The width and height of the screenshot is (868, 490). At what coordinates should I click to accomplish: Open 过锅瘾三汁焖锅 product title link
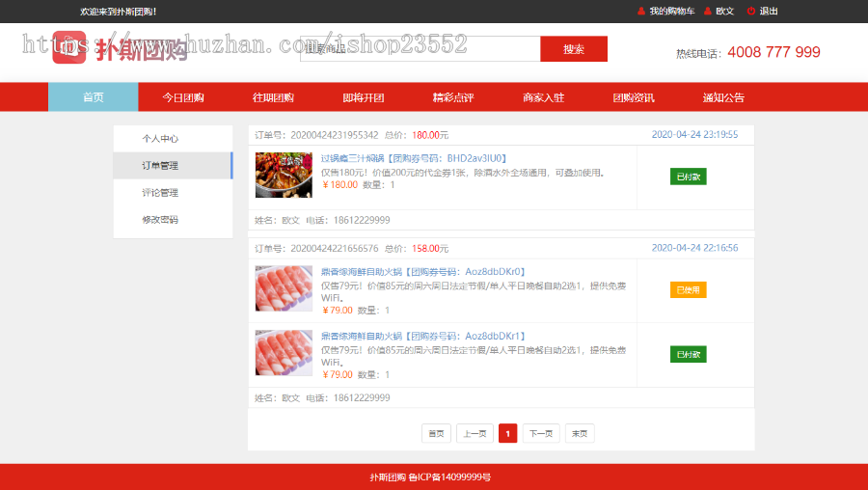coord(415,158)
